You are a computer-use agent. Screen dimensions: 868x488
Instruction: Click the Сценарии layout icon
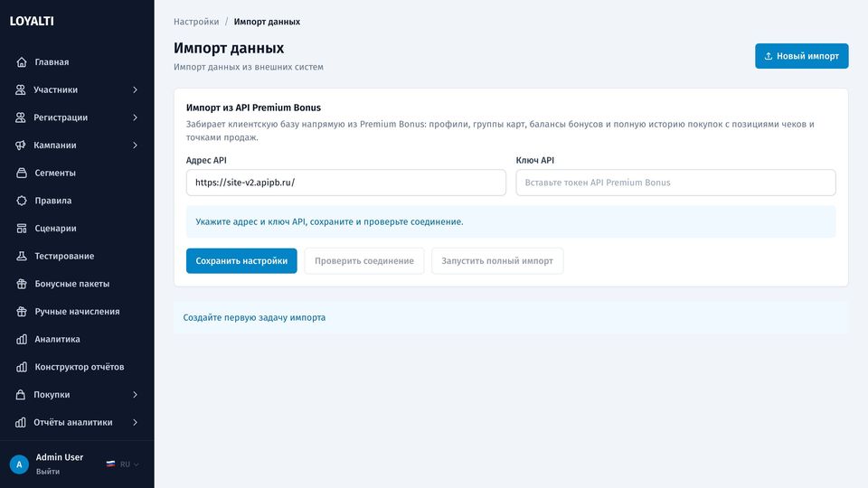click(x=22, y=228)
